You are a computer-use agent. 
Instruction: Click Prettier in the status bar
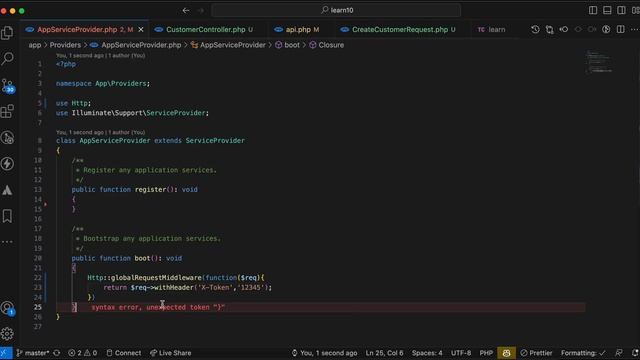click(x=536, y=353)
